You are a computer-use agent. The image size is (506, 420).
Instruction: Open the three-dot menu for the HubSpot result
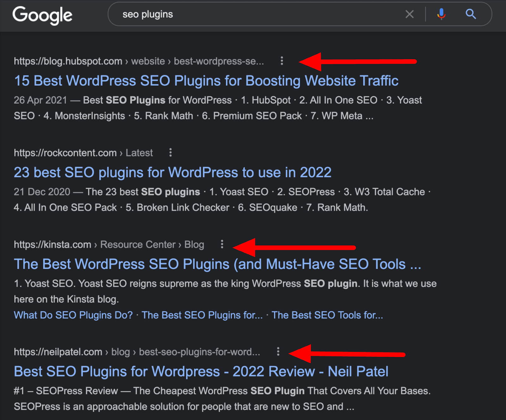tap(282, 61)
